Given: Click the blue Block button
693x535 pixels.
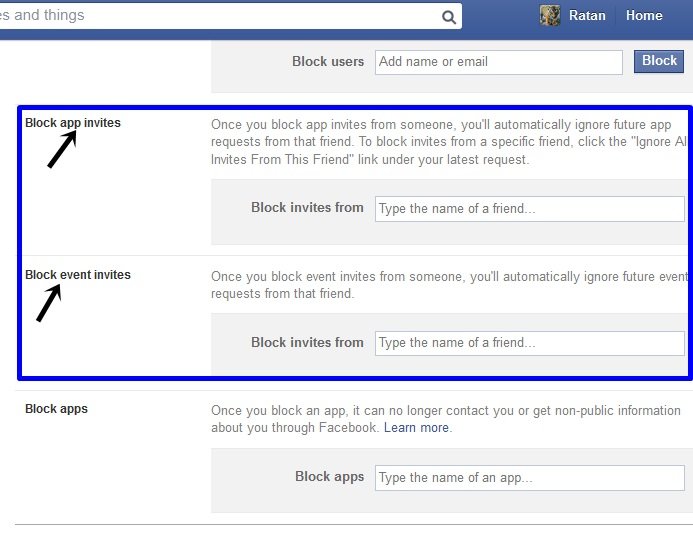Looking at the screenshot, I should 659,61.
